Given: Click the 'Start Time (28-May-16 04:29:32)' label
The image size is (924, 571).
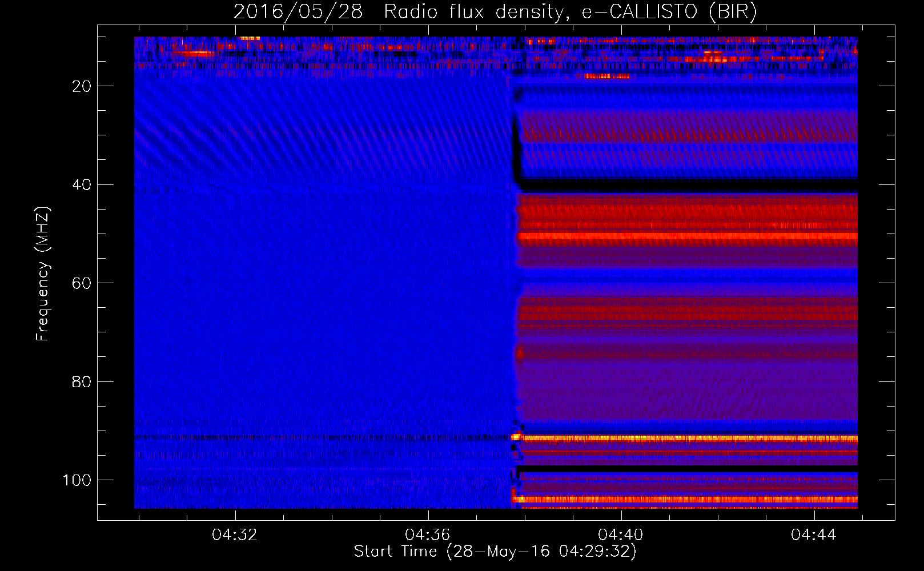Looking at the screenshot, I should pyautogui.click(x=495, y=552).
